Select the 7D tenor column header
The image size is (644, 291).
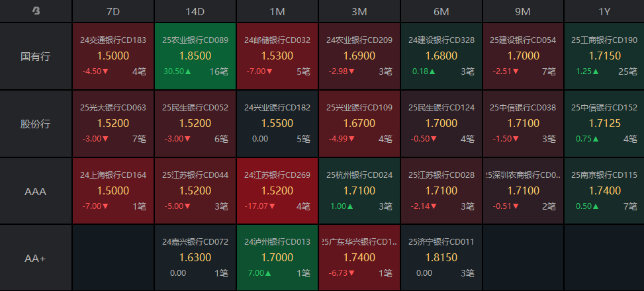(x=113, y=11)
